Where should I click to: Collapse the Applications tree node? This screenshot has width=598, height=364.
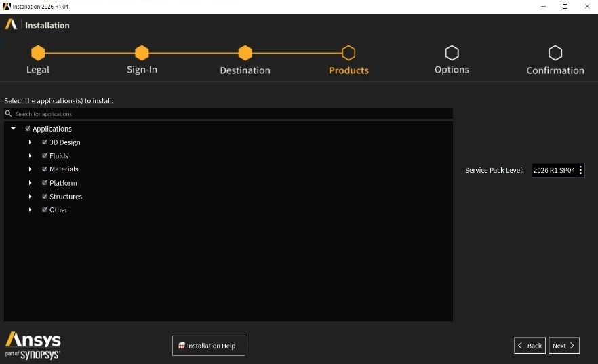coord(14,129)
